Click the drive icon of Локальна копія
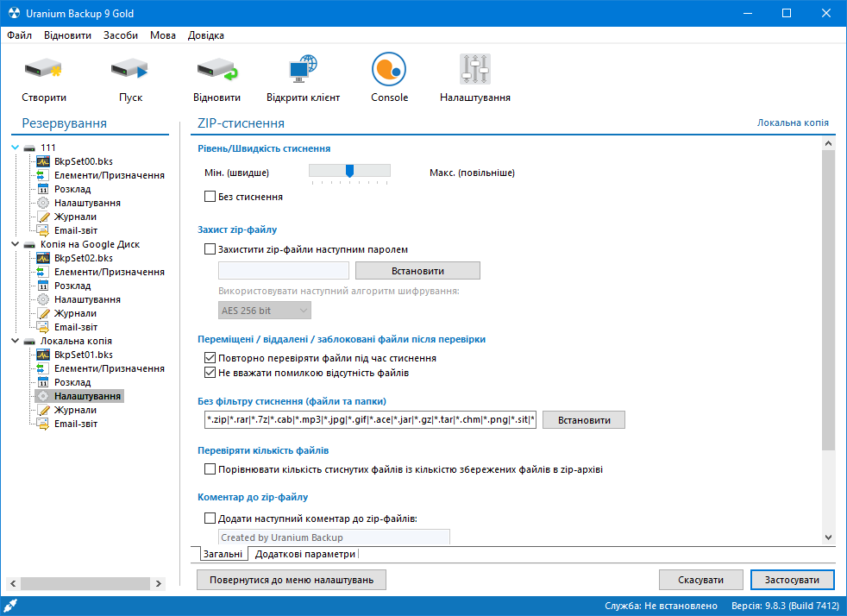The width and height of the screenshot is (847, 616). click(29, 342)
